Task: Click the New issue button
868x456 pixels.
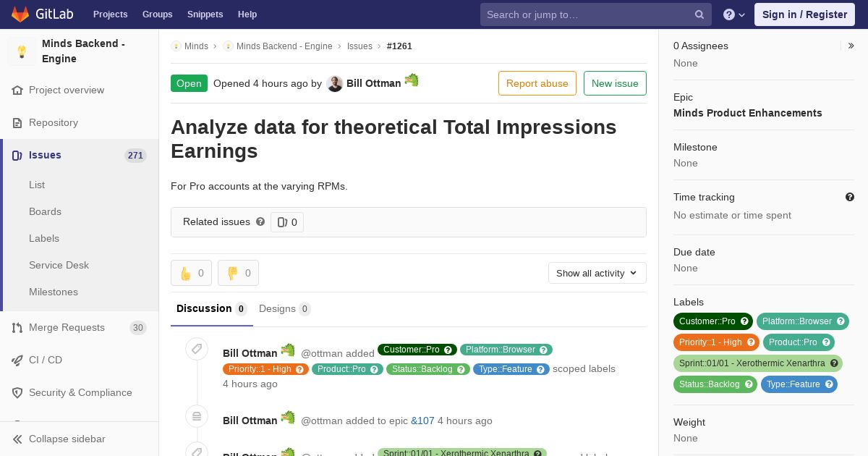Action: 615,83
